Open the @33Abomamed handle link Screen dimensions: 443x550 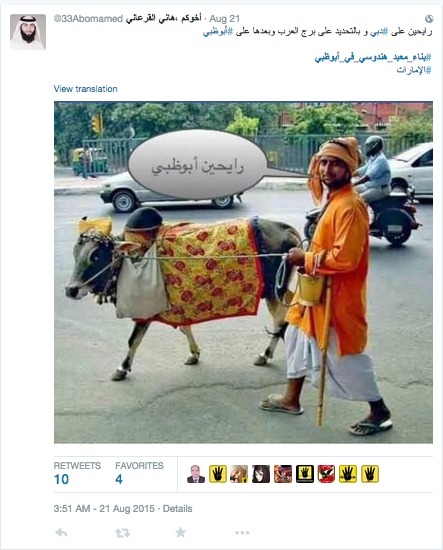[x=88, y=19]
